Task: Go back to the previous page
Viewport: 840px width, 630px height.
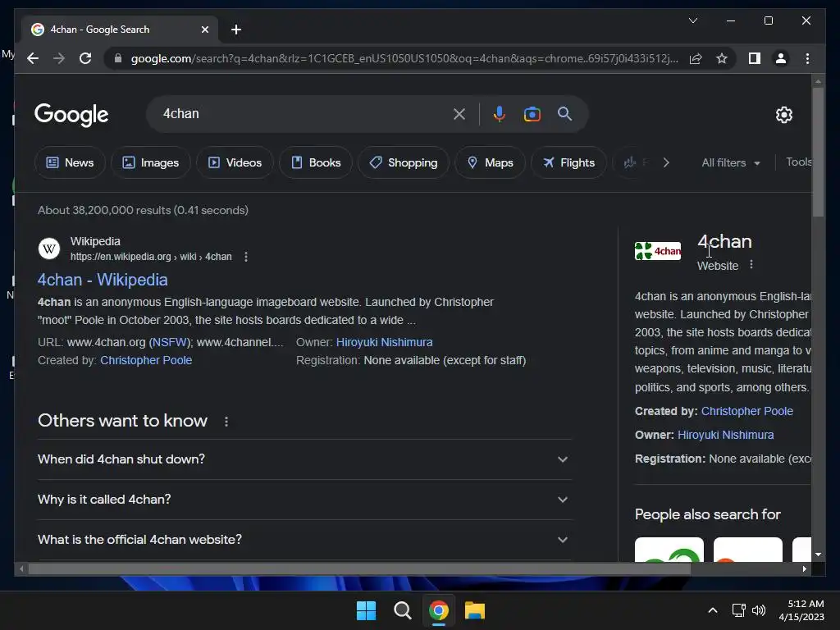Action: 33,58
